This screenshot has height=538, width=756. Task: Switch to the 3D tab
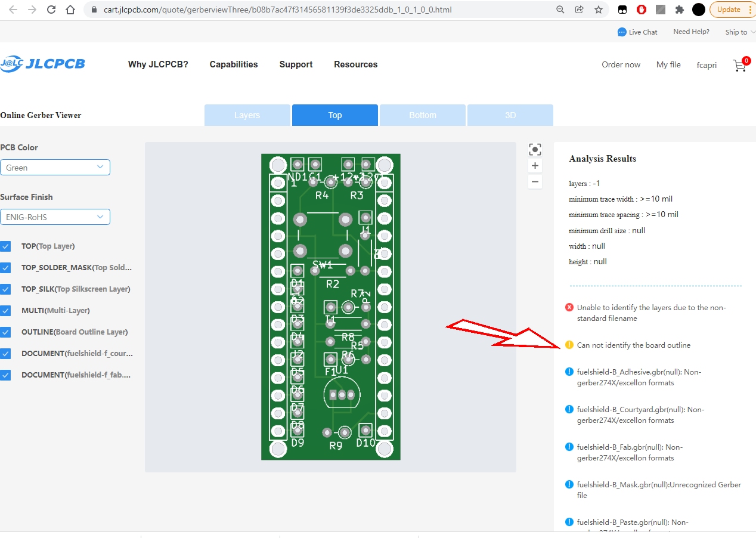coord(510,115)
